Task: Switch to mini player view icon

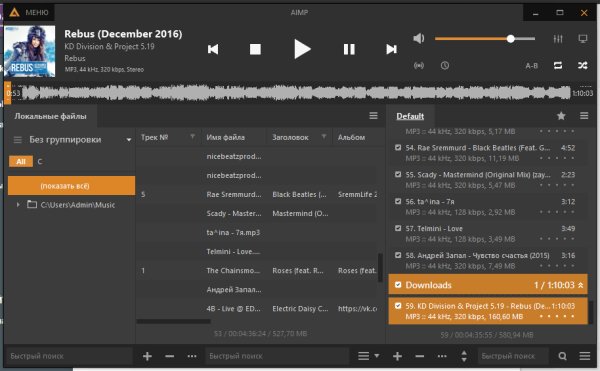Action: tap(583, 39)
